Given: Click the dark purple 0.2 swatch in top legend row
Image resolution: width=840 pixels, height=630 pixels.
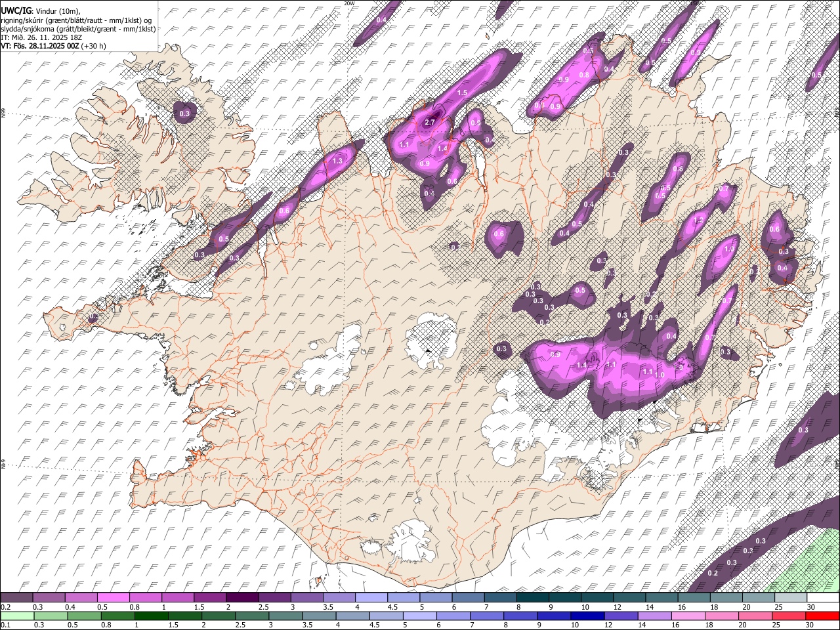Looking at the screenshot, I should coord(16,597).
